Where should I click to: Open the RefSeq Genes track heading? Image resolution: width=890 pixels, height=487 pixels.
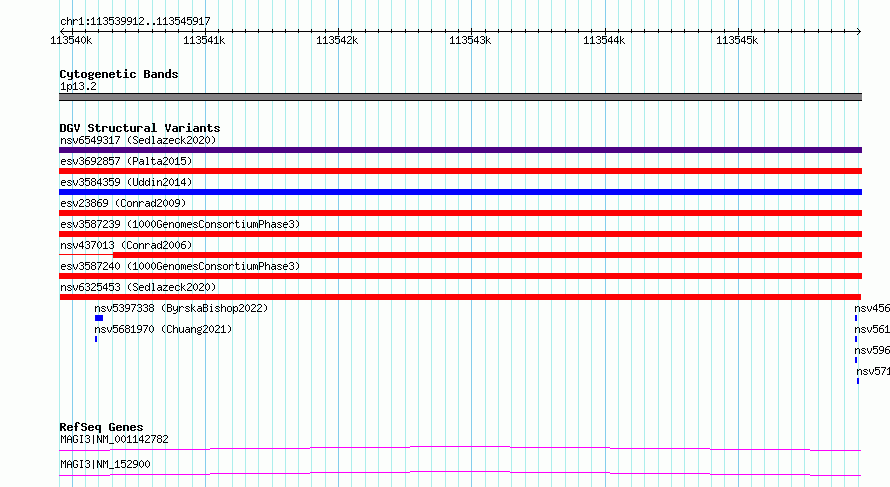[x=101, y=427]
